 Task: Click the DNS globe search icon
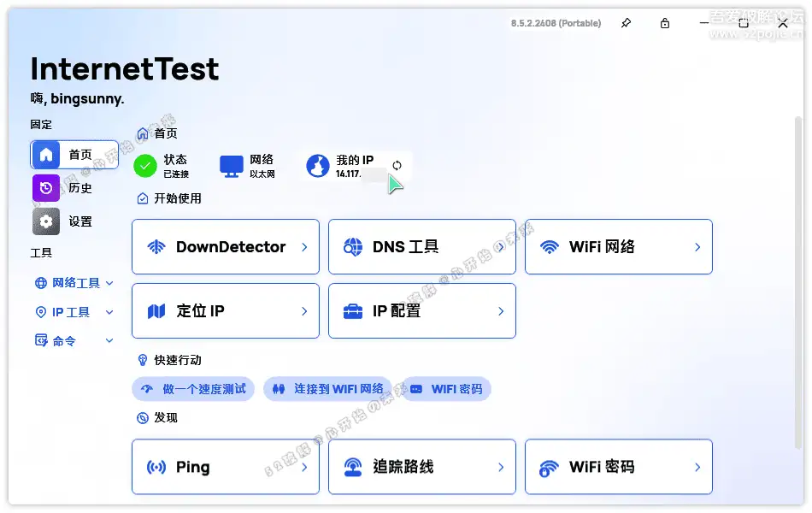tap(353, 246)
